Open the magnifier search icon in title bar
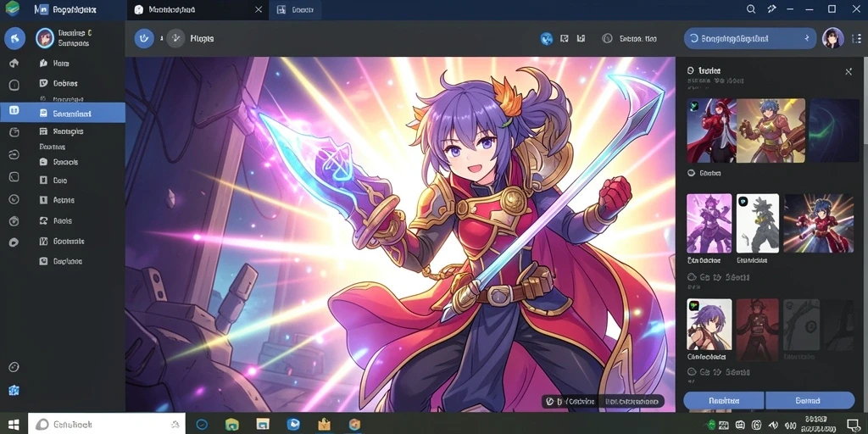The height and width of the screenshot is (434, 868). point(751,9)
